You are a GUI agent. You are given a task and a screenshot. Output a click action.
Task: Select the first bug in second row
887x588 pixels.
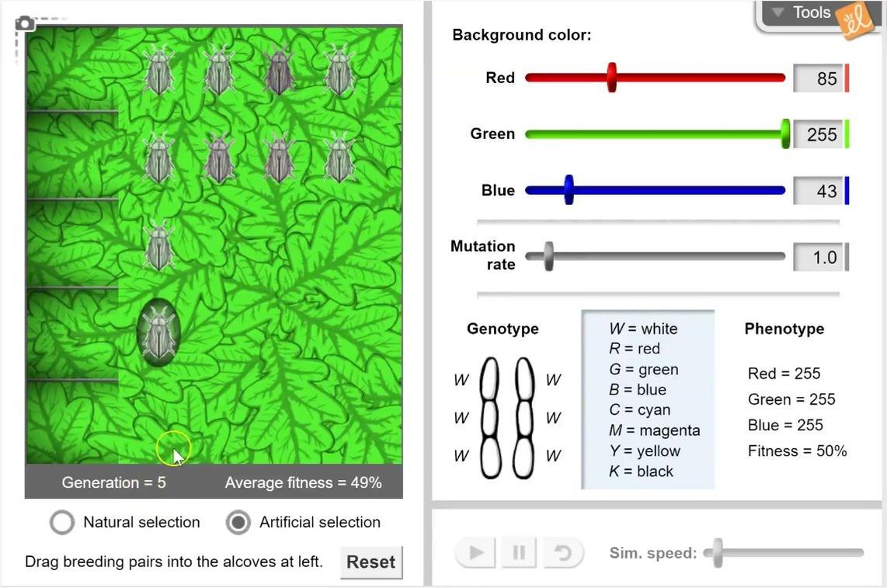point(159,158)
